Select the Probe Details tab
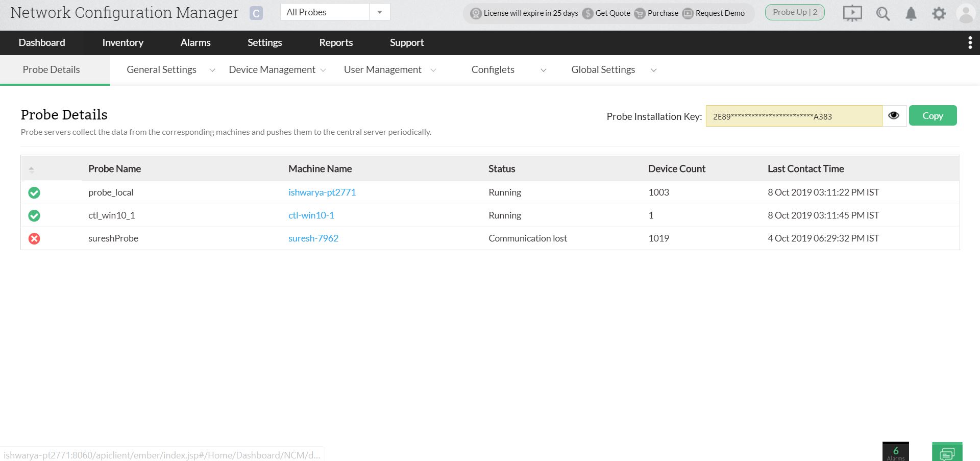 pyautogui.click(x=51, y=70)
